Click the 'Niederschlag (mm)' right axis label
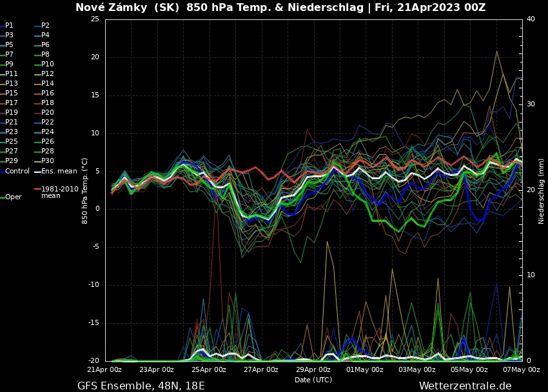The height and width of the screenshot is (392, 548). coord(541,191)
